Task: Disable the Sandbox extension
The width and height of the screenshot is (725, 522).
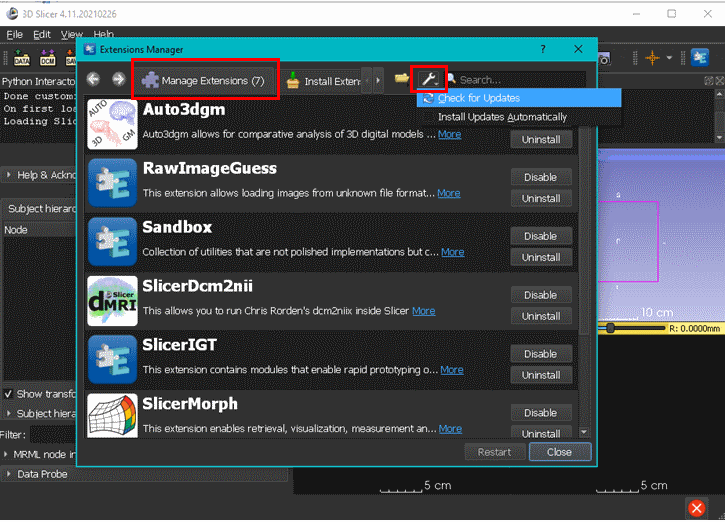Action: [x=541, y=236]
